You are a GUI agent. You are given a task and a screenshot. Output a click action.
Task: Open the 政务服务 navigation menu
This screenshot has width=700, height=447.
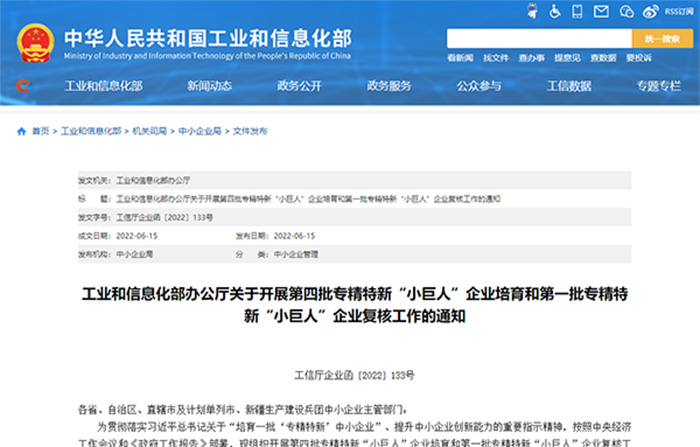coord(389,86)
